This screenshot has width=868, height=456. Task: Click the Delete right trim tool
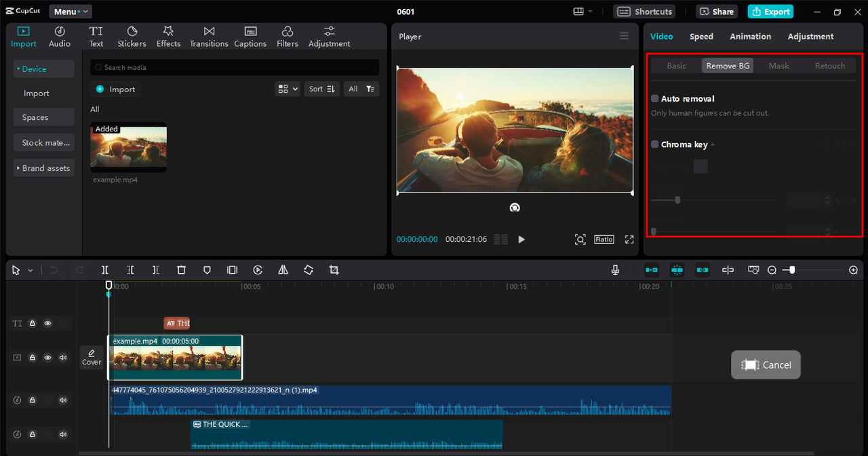(155, 270)
